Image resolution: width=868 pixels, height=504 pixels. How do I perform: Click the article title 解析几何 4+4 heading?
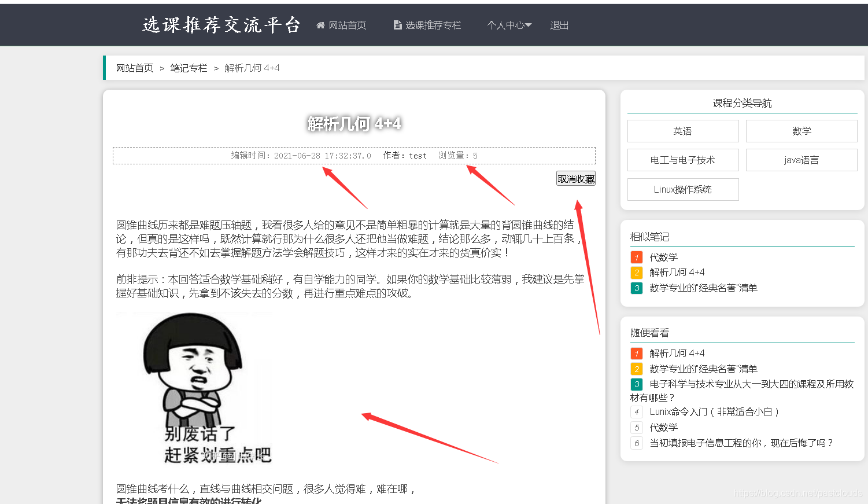[x=354, y=123]
